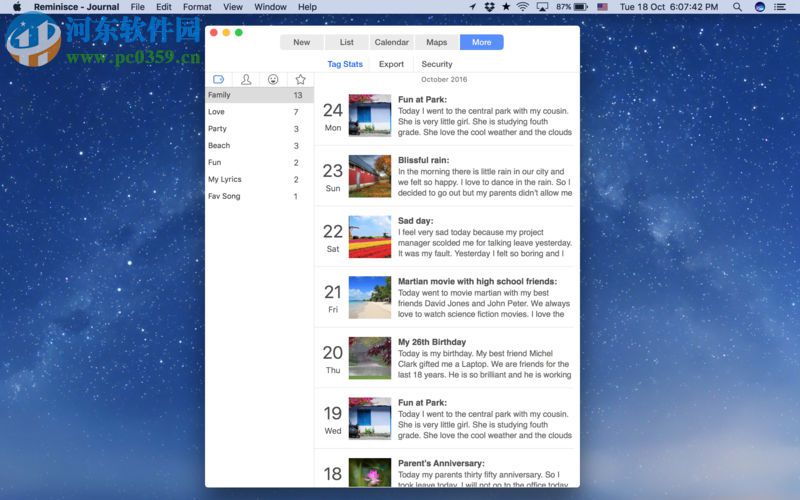Select the More tab
Image resolution: width=800 pixels, height=500 pixels.
(x=482, y=42)
